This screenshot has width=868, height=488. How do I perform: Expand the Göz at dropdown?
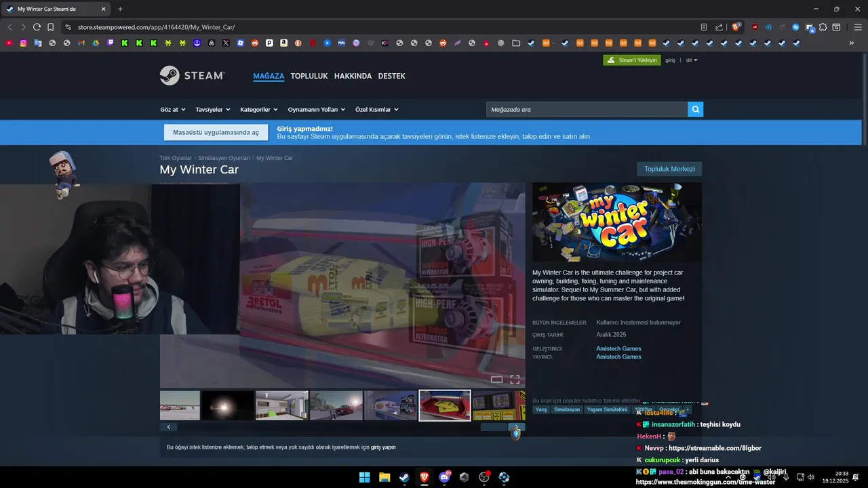(172, 109)
